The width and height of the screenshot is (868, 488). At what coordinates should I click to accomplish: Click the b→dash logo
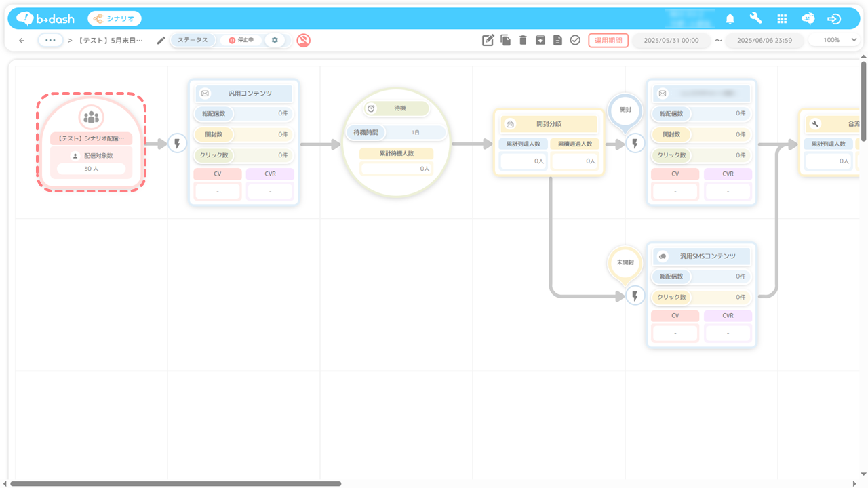[x=45, y=19]
